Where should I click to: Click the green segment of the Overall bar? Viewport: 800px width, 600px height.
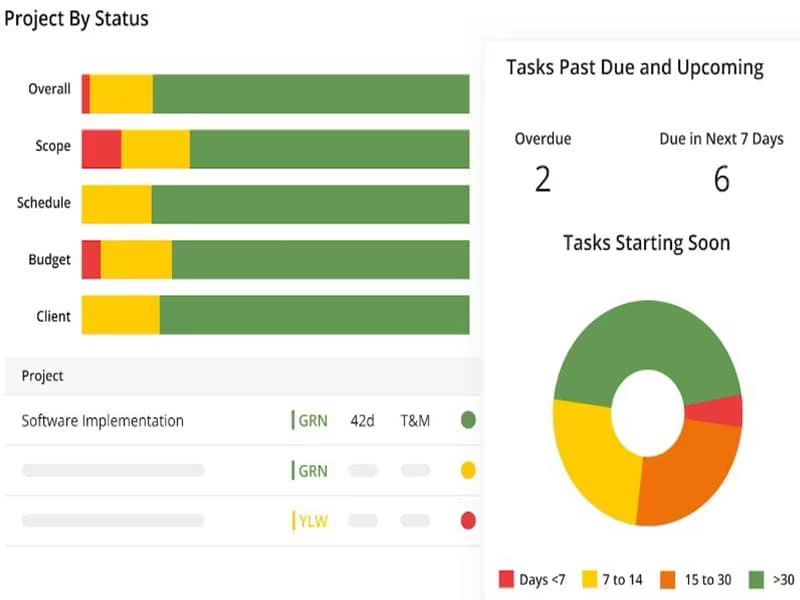click(x=311, y=94)
